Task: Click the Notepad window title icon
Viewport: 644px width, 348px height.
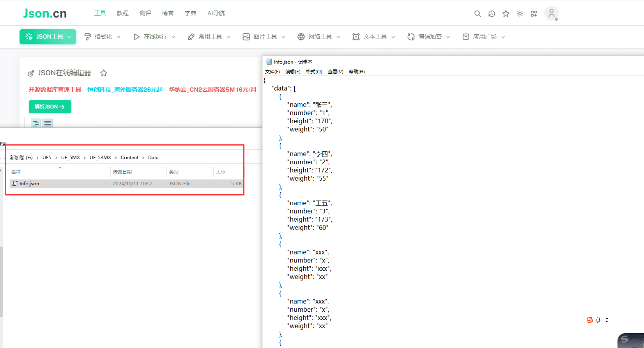Action: coord(269,62)
